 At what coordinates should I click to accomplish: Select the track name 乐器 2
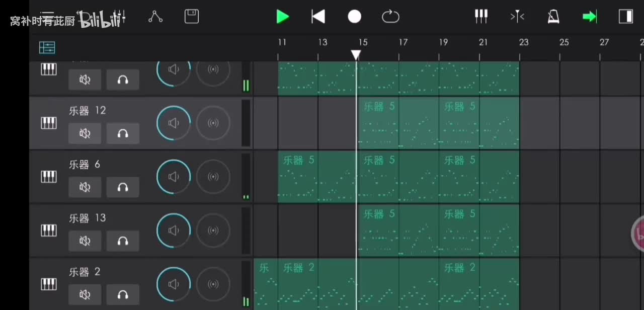click(x=85, y=272)
